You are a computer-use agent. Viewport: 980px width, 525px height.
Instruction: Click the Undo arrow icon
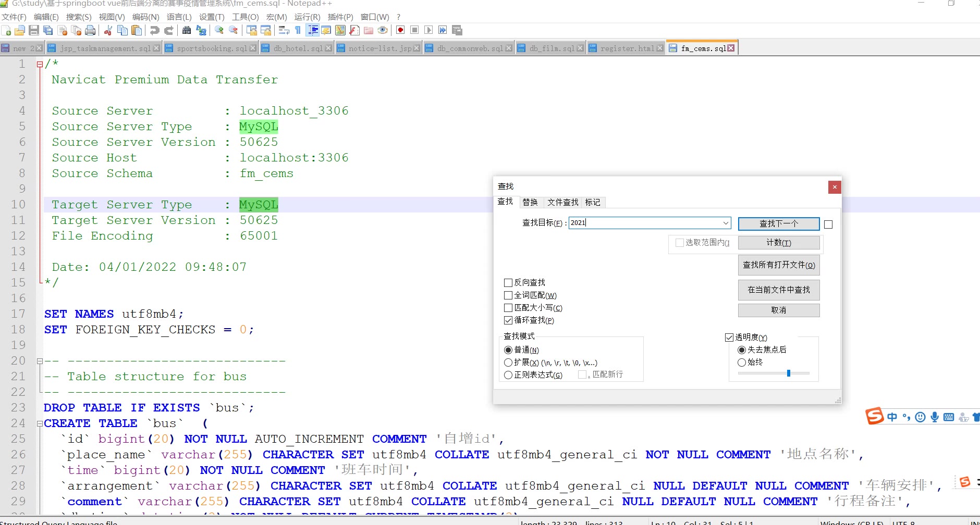click(x=154, y=30)
